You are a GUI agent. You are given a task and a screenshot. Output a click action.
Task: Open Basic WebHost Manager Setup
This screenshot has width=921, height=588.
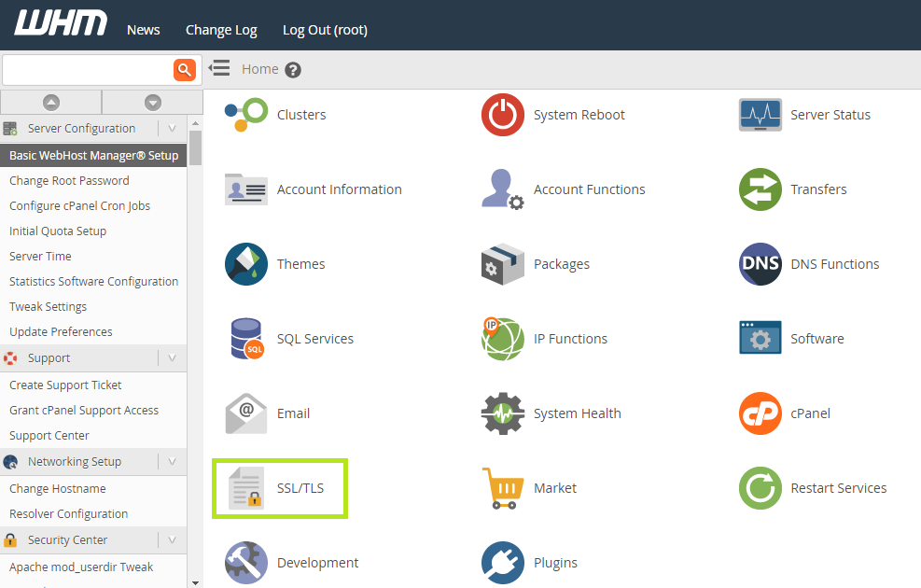pos(93,155)
